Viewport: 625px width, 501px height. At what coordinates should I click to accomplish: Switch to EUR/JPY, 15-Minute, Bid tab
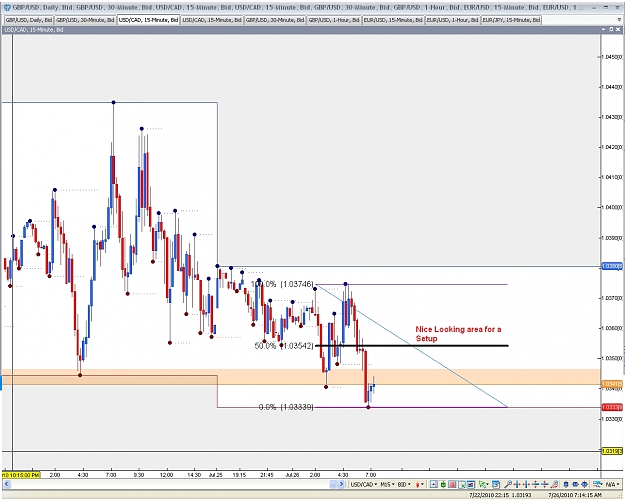tap(511, 20)
